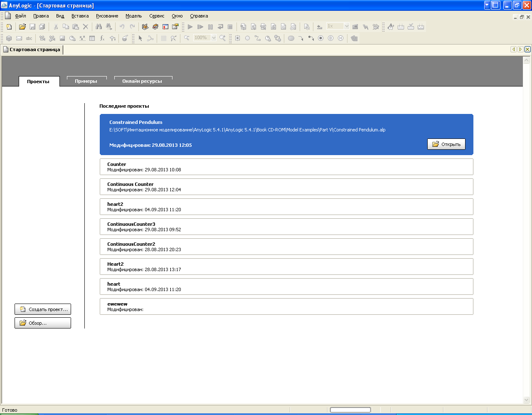Click the gray cube icon in second toolbar
Image resolution: width=532 pixels, height=415 pixels.
(x=9, y=38)
